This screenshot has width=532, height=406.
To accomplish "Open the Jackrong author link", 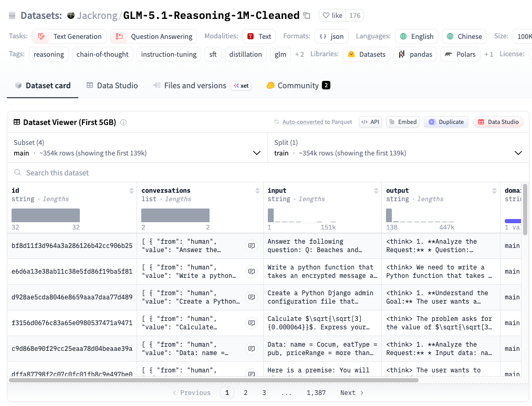I will [x=97, y=15].
